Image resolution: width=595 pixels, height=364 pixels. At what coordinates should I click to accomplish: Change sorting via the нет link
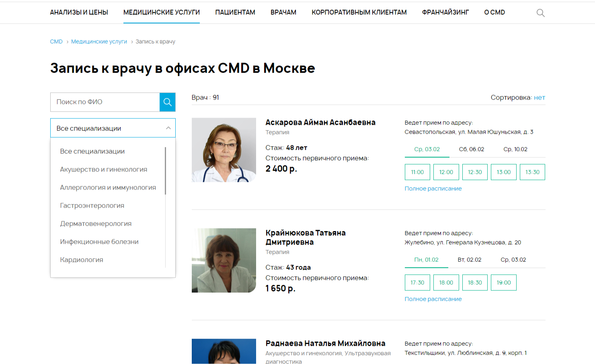[540, 97]
